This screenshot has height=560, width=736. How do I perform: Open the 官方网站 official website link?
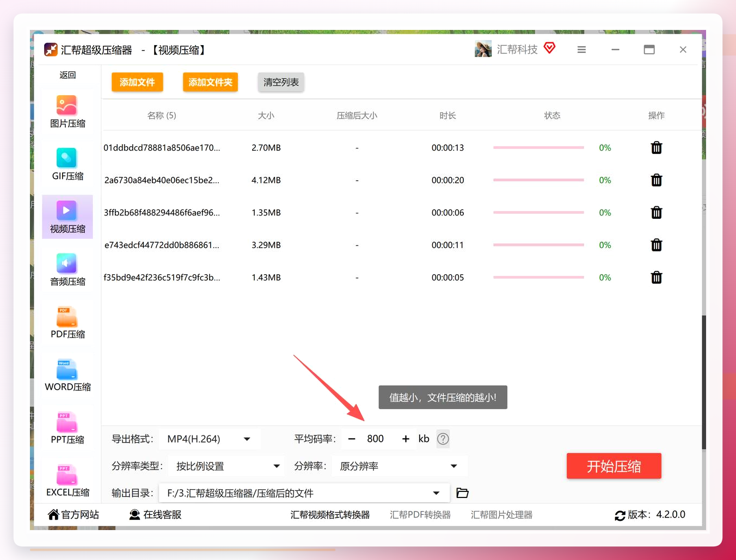(x=73, y=515)
